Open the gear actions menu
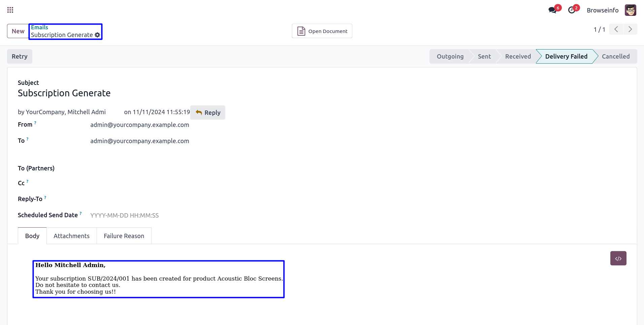This screenshot has width=644, height=325. (97, 35)
